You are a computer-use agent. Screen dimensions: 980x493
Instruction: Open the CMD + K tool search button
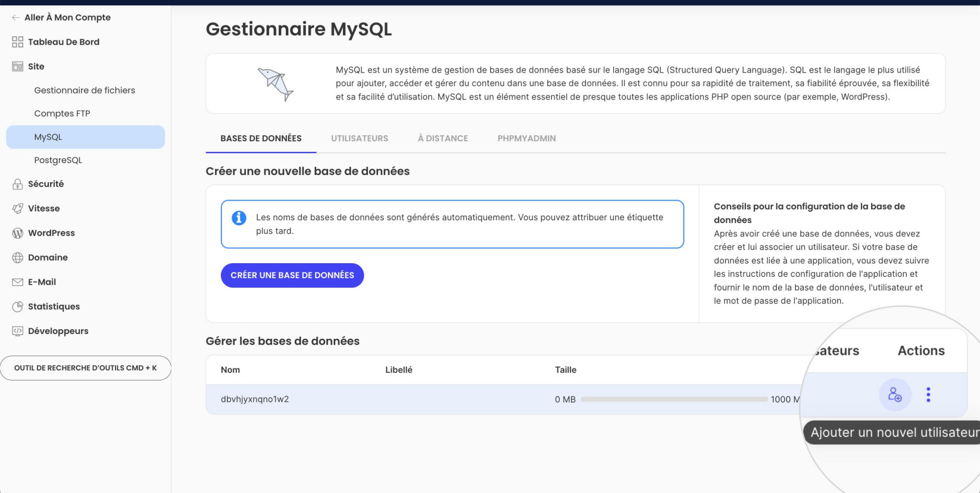pyautogui.click(x=86, y=368)
